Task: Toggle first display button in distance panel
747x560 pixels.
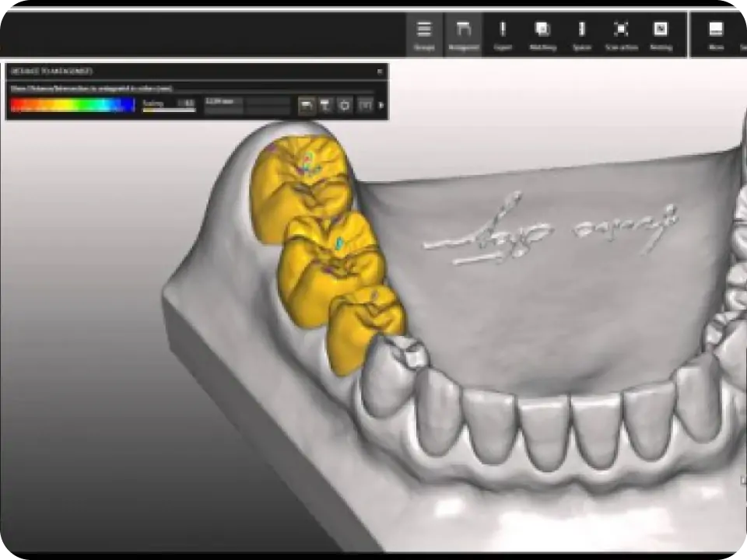Action: point(307,105)
